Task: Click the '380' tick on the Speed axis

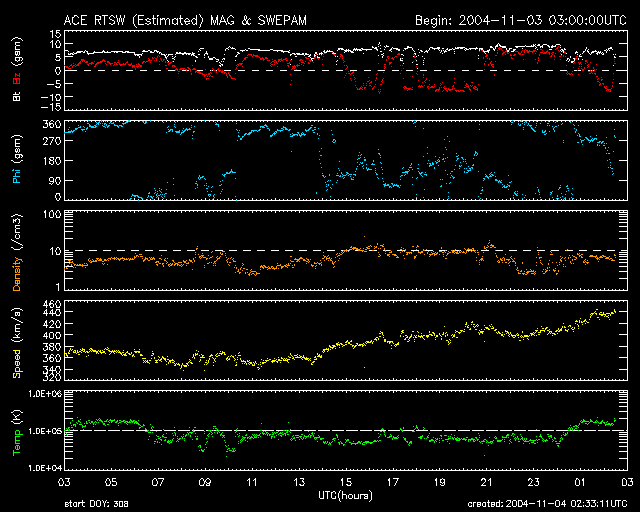Action: point(52,347)
